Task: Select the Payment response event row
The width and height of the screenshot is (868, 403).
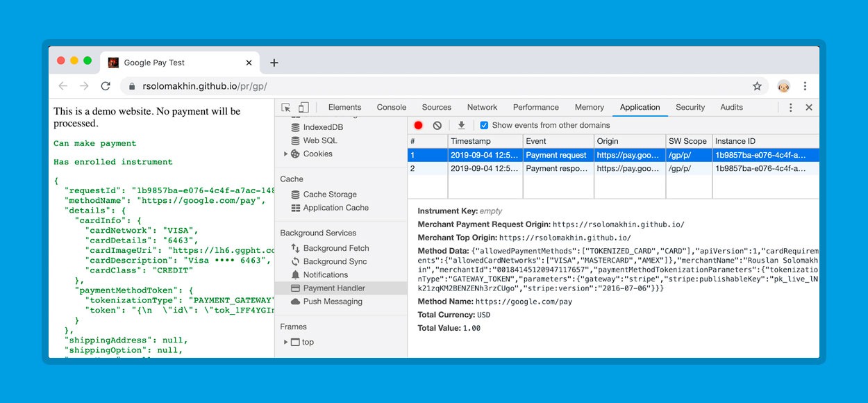Action: coord(613,169)
